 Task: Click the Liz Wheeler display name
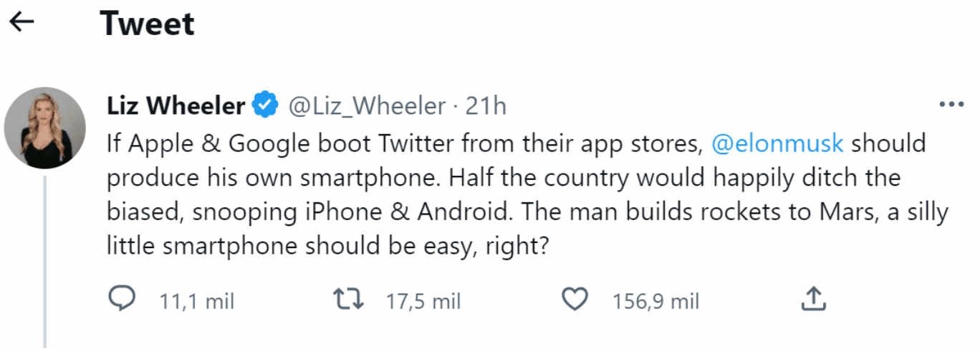tap(176, 106)
